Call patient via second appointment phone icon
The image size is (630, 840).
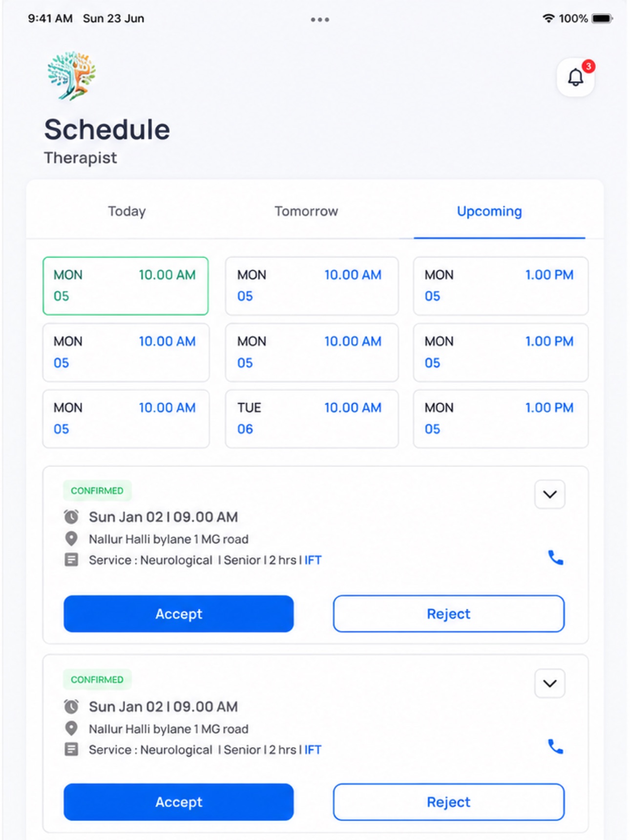(x=555, y=747)
